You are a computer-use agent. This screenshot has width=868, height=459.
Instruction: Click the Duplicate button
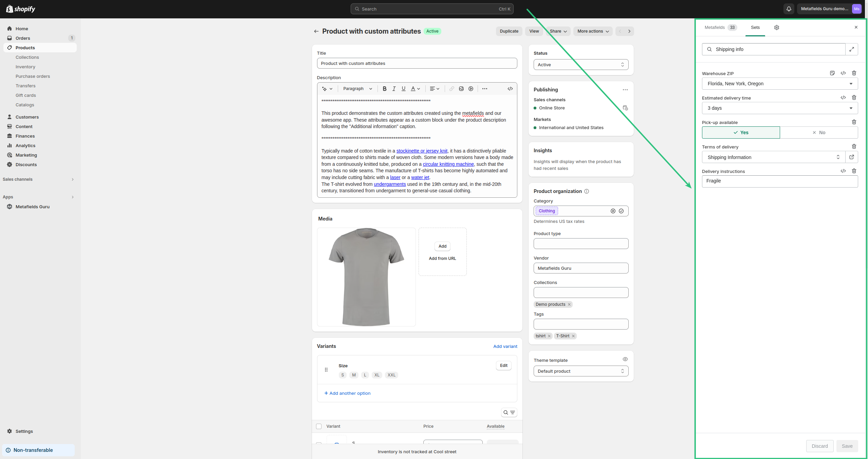509,31
